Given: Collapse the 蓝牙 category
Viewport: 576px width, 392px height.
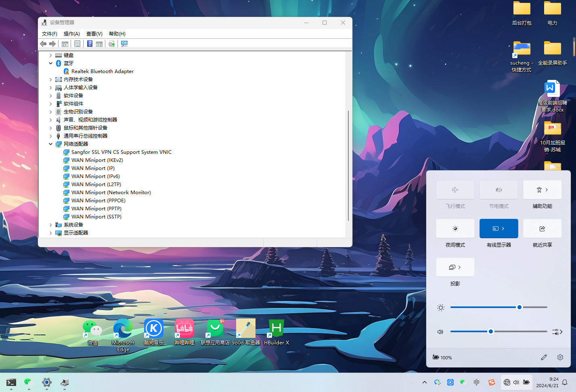Looking at the screenshot, I should (50, 63).
